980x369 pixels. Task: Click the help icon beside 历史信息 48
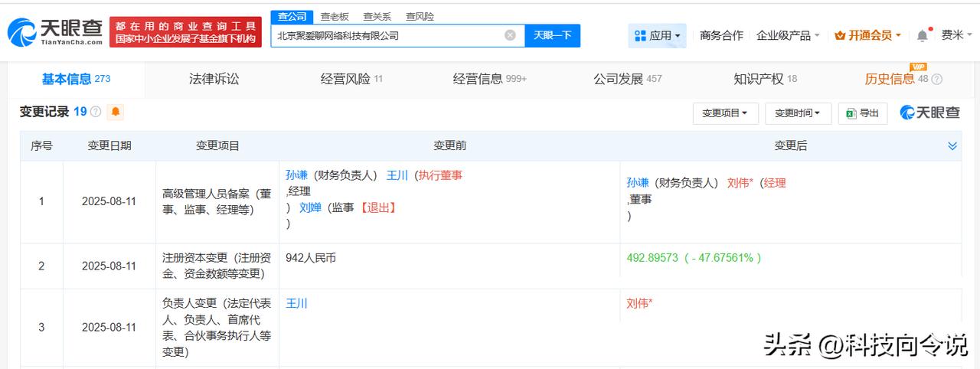pos(936,80)
